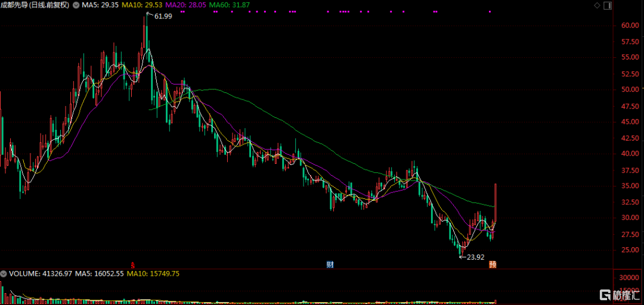
Task: Click the 30.00 price axis label
Action: pos(630,217)
